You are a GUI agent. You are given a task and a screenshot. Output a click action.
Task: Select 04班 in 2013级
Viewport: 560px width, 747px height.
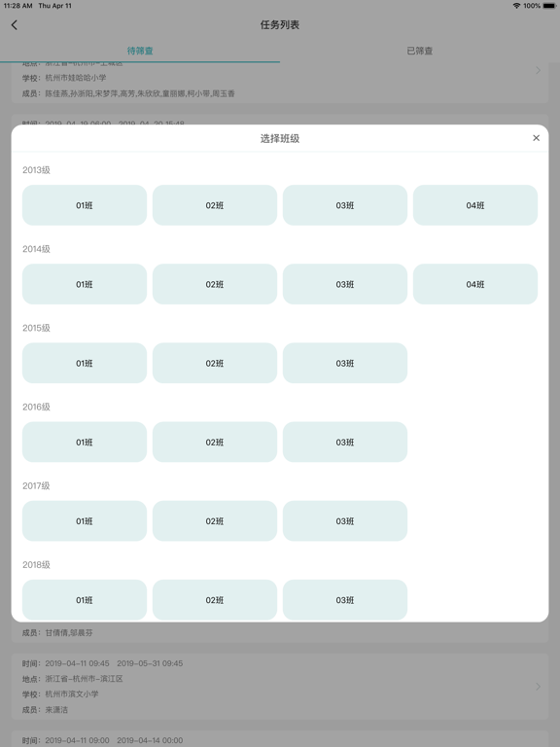[x=475, y=205]
